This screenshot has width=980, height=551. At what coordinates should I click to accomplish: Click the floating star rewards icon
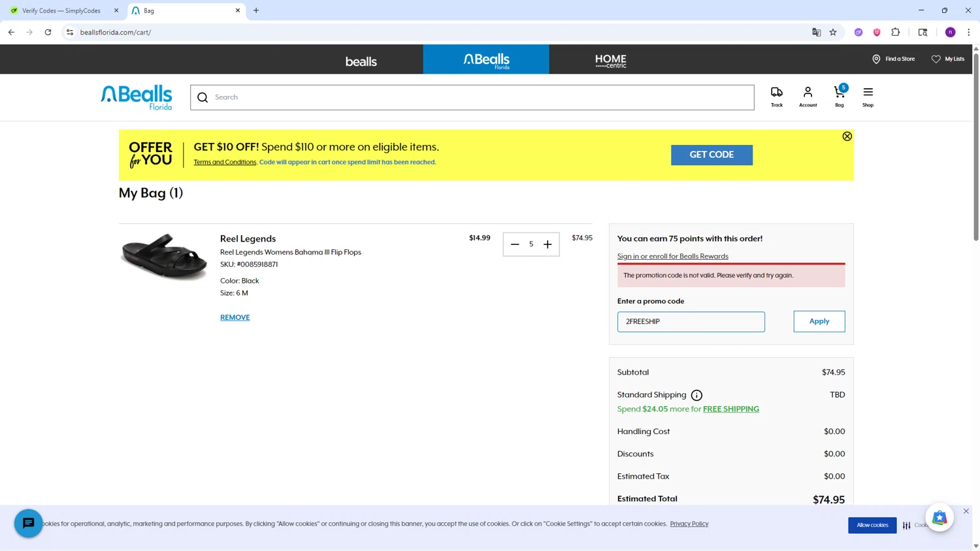939,518
